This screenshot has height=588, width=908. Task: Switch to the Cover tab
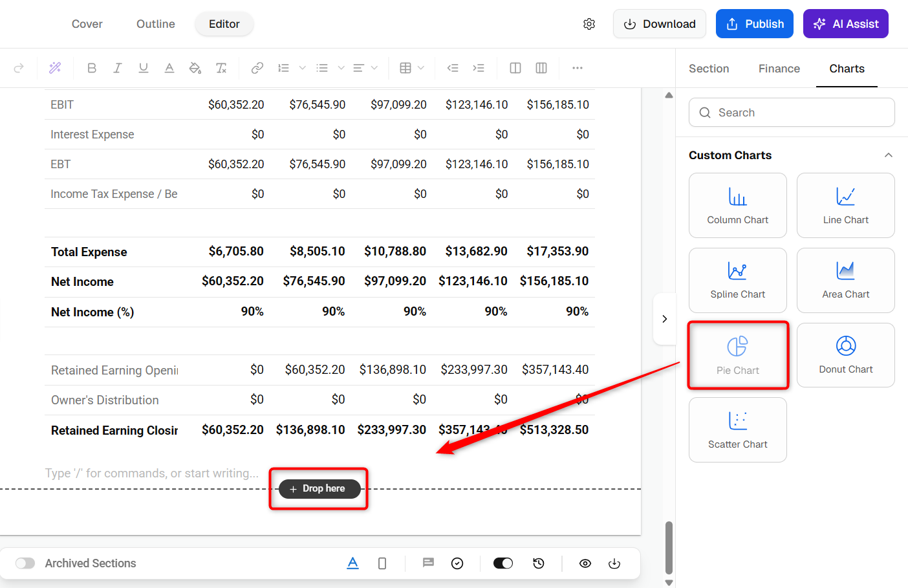(87, 24)
